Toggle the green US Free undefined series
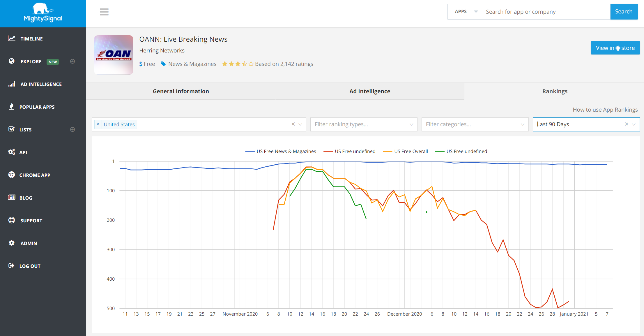This screenshot has height=336, width=644. tap(461, 151)
